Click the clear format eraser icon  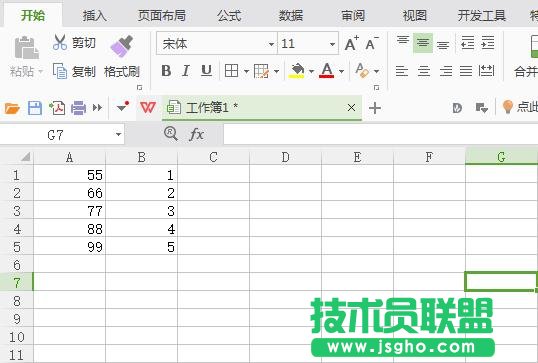click(x=362, y=71)
